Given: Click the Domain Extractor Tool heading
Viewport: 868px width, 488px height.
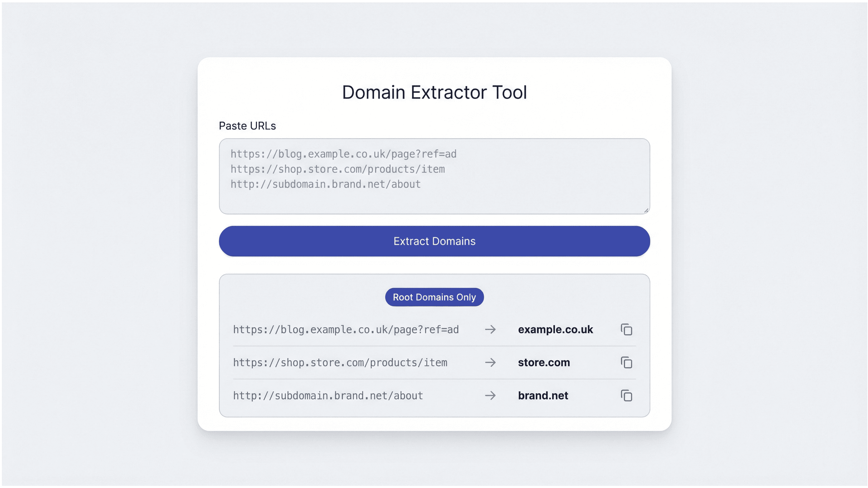Looking at the screenshot, I should pyautogui.click(x=434, y=92).
